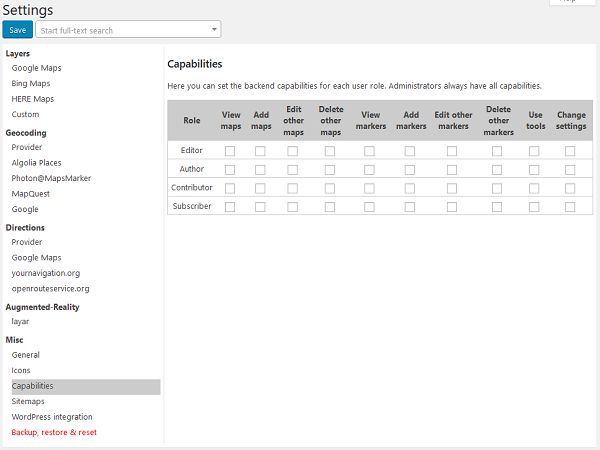Click the Save button
The image size is (600, 450).
click(x=18, y=30)
